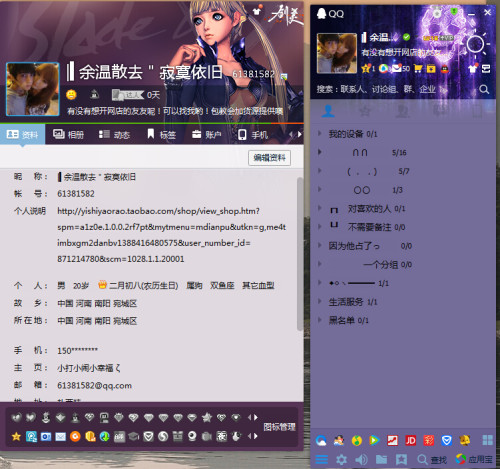Click the avatar thumbnail in QQ main panel
The image size is (500, 469).
click(x=337, y=53)
